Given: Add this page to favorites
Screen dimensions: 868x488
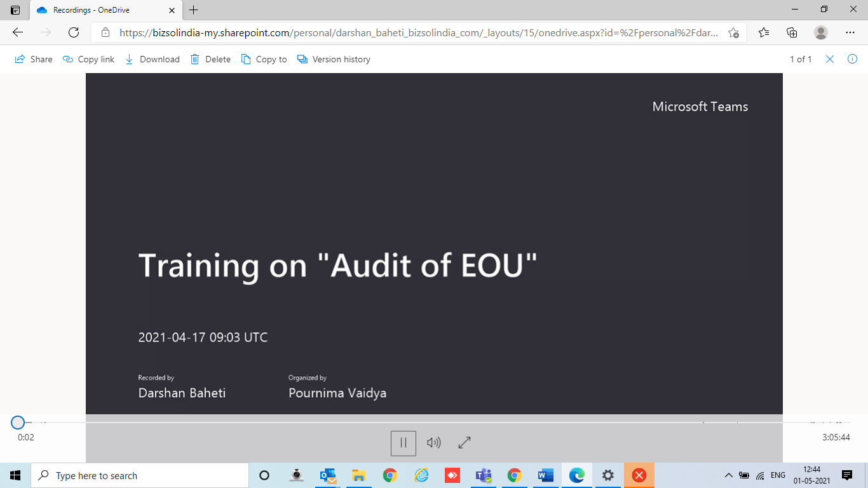Looking at the screenshot, I should coord(733,32).
